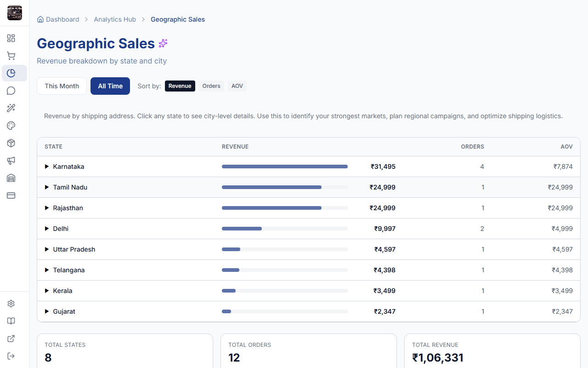
Task: Switch to All Time time range
Action: [110, 86]
